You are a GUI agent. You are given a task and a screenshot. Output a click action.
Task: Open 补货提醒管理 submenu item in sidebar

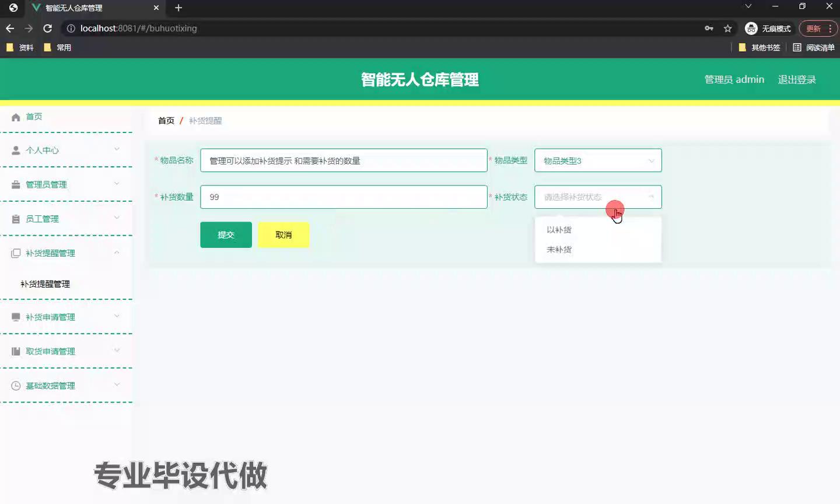45,284
